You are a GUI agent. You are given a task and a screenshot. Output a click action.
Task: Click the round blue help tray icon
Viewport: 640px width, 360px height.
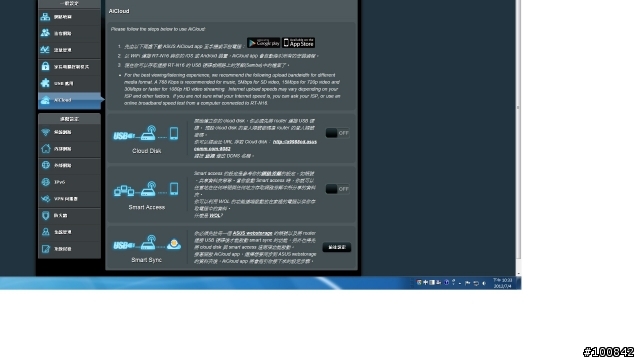tap(447, 282)
